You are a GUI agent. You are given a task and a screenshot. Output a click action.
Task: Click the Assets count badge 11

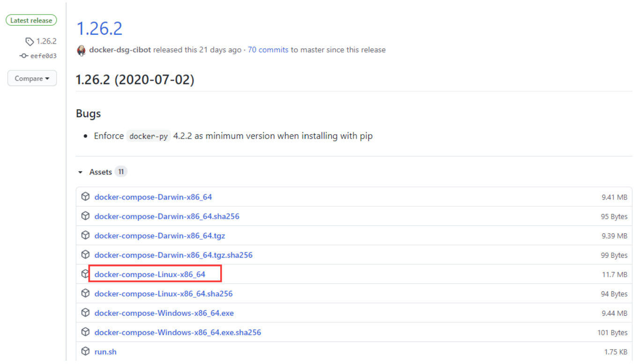(x=121, y=171)
